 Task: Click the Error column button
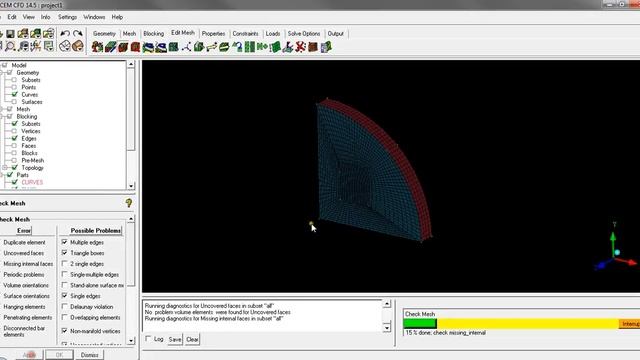[24, 231]
